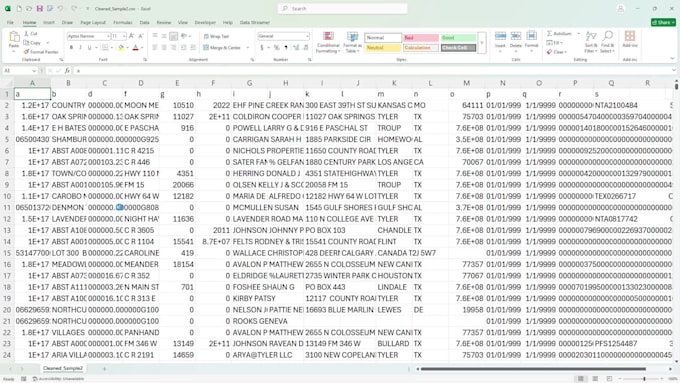Viewport: 680px width, 383px height.
Task: Switch to the Formulas tab
Action: point(123,23)
